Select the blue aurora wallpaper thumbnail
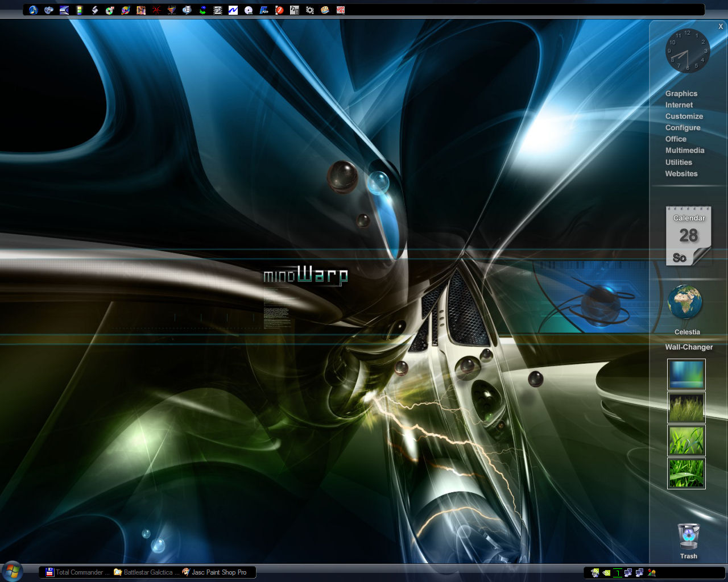Viewport: 728px width, 582px height. pos(686,374)
